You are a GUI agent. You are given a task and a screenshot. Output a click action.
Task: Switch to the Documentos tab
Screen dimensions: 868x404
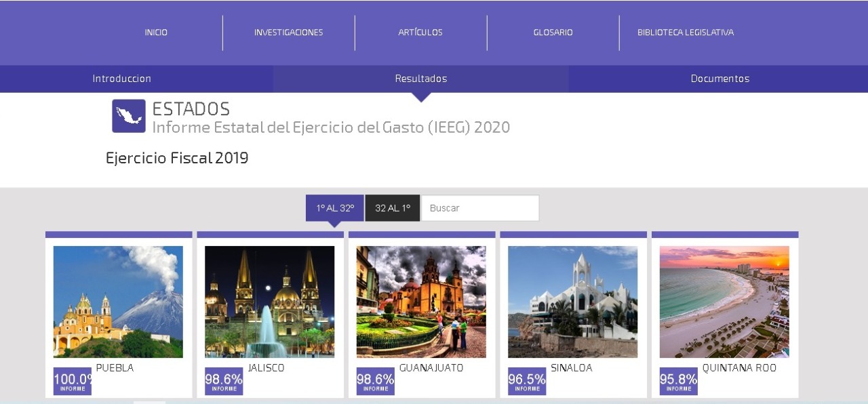coord(719,79)
